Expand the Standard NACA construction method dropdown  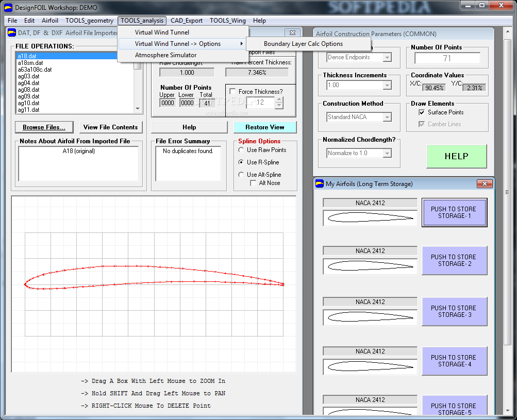coord(388,117)
